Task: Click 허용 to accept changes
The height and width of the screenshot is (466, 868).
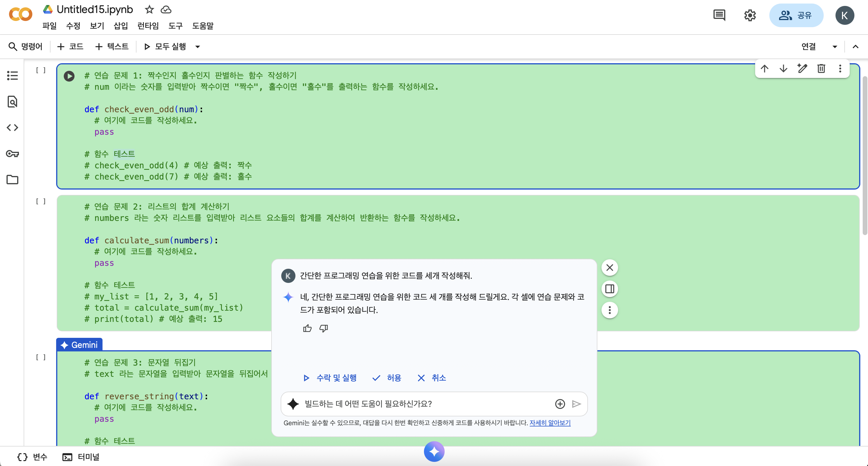Action: (387, 378)
